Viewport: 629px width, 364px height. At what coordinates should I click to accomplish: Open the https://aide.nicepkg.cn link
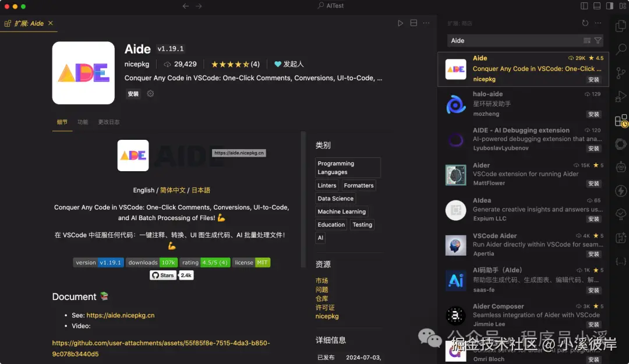(x=119, y=314)
